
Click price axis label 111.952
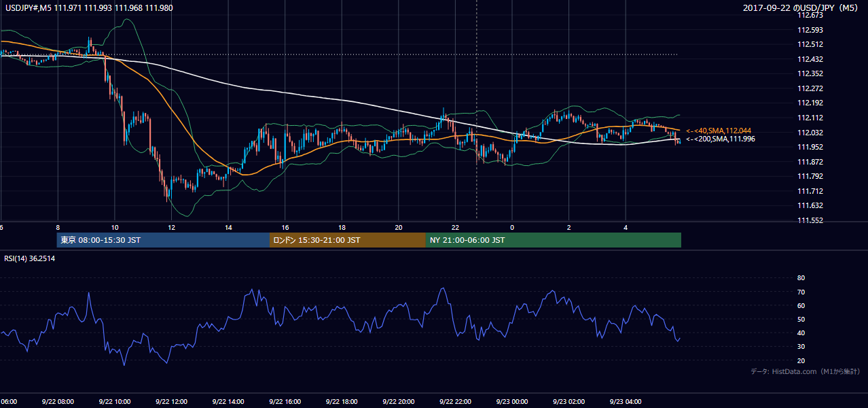[810, 147]
